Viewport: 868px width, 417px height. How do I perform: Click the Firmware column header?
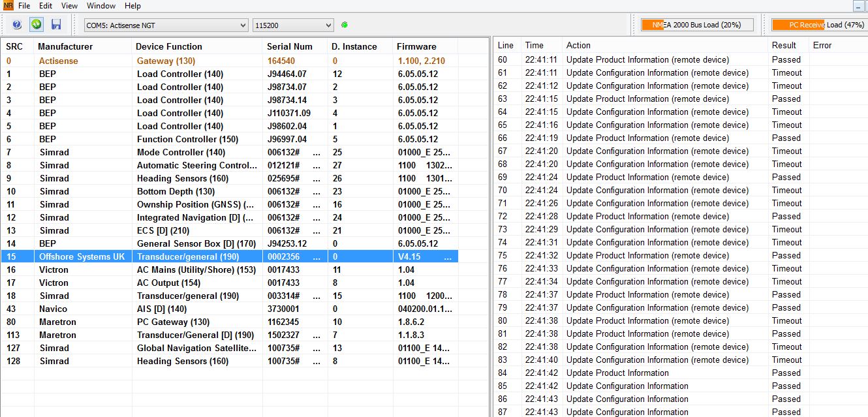point(416,46)
